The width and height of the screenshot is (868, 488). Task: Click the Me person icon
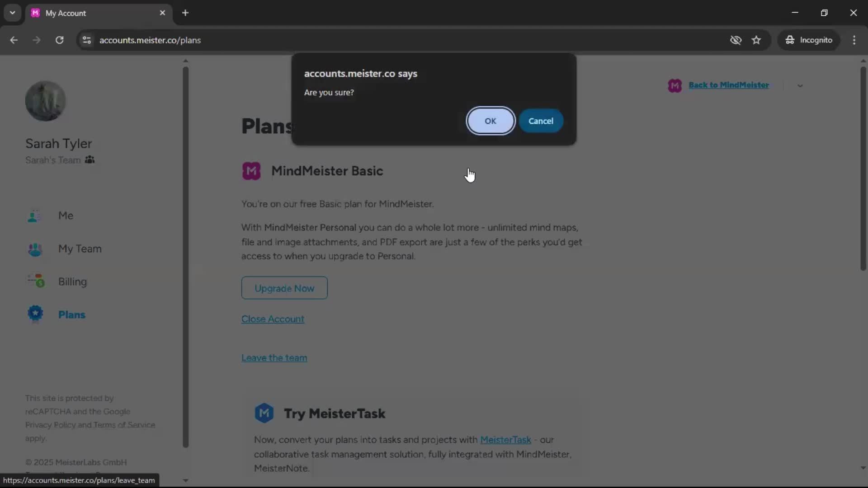point(34,216)
